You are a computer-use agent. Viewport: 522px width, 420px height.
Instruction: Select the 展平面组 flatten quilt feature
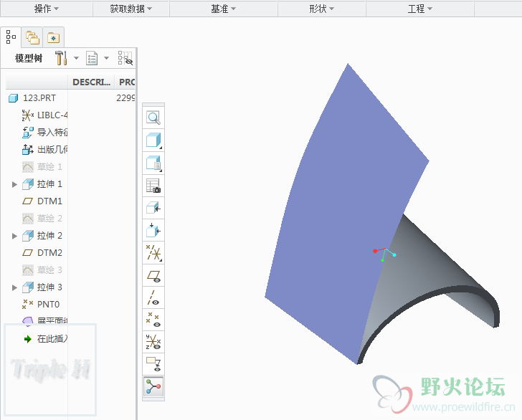pos(44,320)
